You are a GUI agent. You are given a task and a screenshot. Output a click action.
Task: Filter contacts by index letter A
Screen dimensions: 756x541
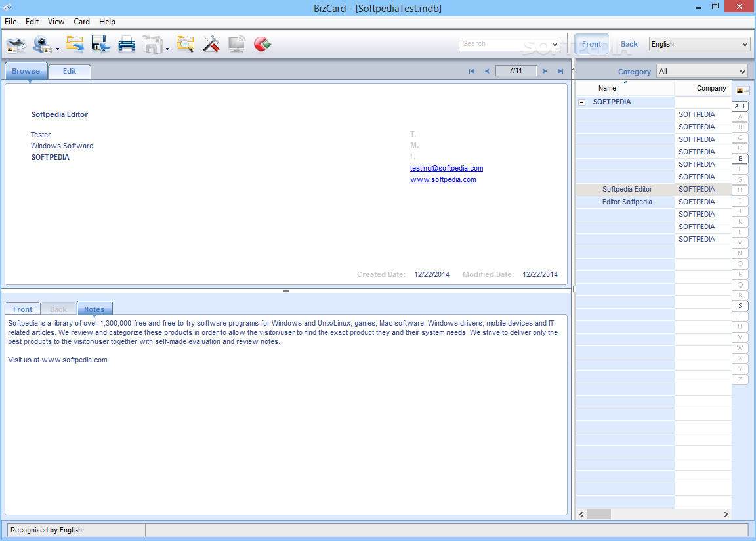point(740,117)
